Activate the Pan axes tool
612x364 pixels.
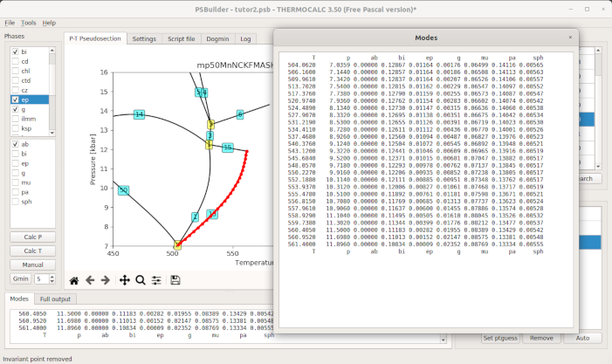pyautogui.click(x=125, y=280)
